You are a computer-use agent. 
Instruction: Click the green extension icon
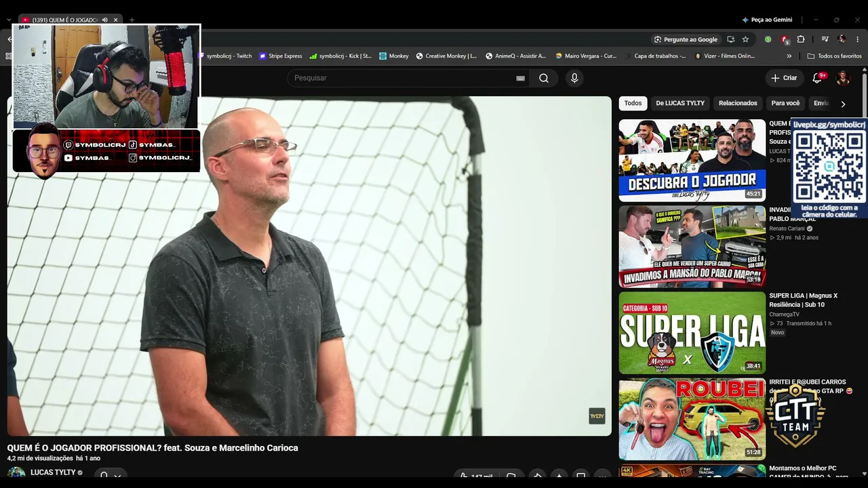click(768, 39)
